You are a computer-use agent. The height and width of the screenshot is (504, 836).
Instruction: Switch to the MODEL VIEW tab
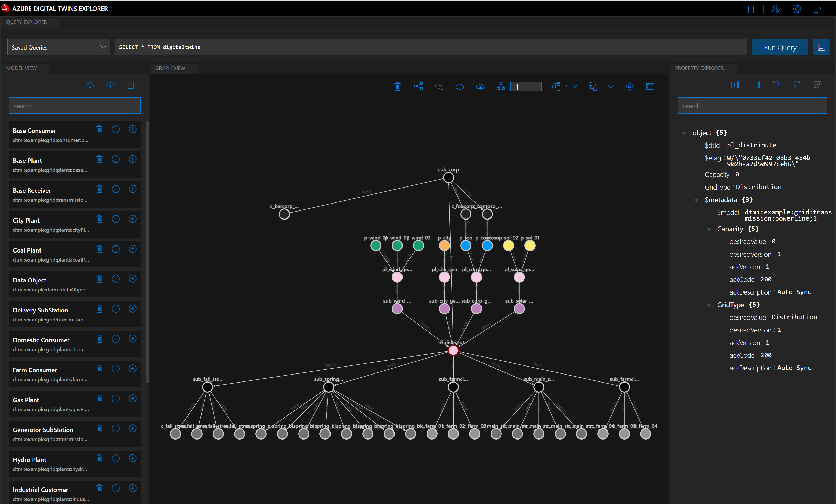(21, 68)
